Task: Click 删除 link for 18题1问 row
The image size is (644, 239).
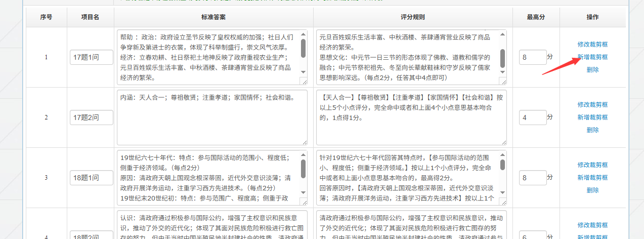Action: [592, 190]
